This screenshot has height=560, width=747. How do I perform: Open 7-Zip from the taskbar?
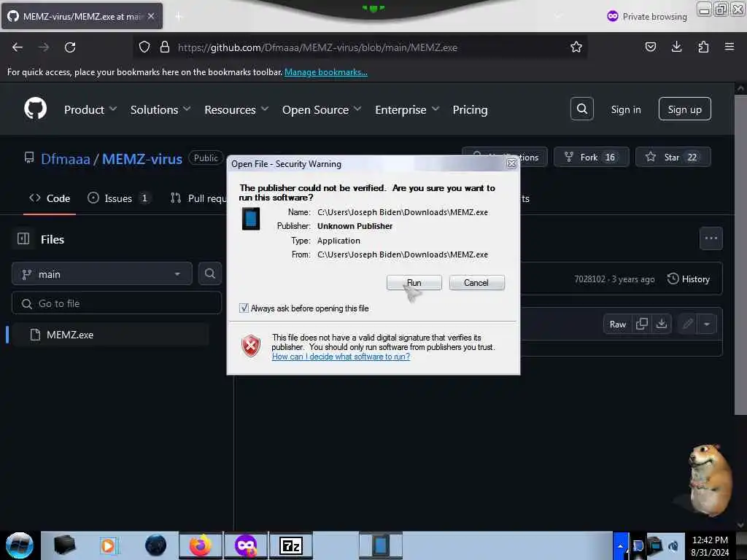pos(290,545)
